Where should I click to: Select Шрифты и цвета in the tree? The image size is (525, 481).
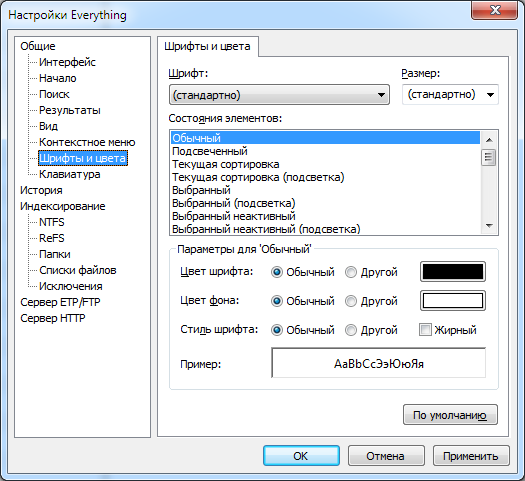point(83,158)
